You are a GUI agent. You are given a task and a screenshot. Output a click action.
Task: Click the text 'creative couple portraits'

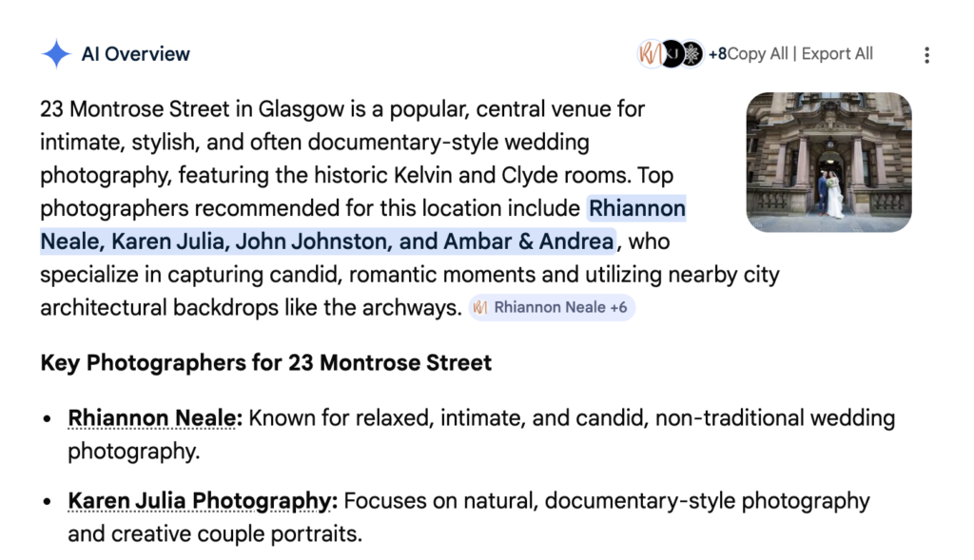click(x=236, y=534)
